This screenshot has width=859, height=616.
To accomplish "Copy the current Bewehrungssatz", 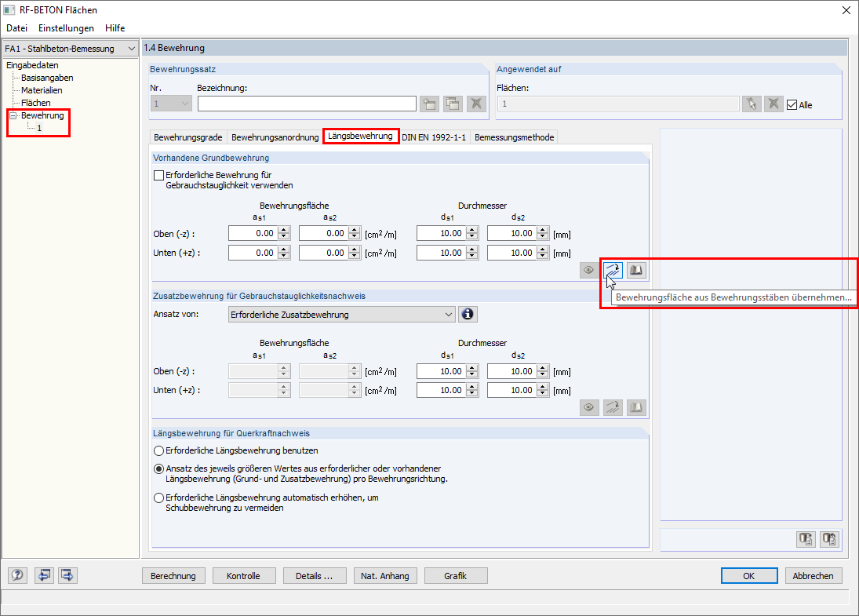I will tap(453, 103).
